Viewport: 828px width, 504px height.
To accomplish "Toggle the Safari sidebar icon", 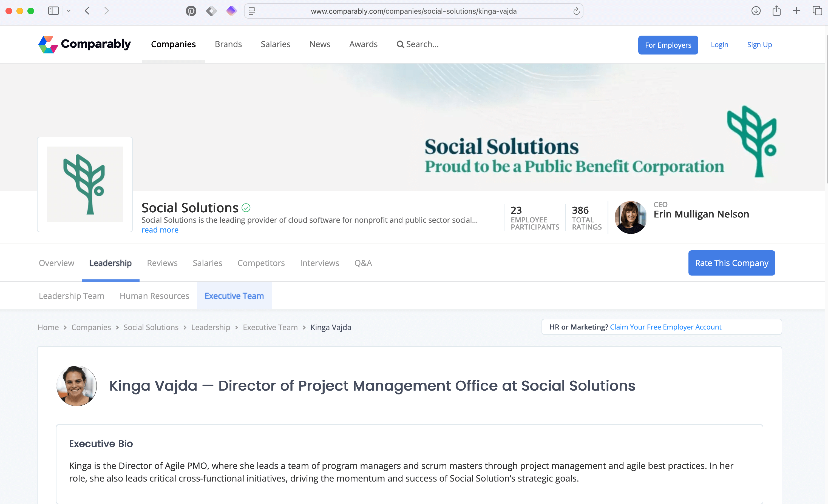I will 53,11.
